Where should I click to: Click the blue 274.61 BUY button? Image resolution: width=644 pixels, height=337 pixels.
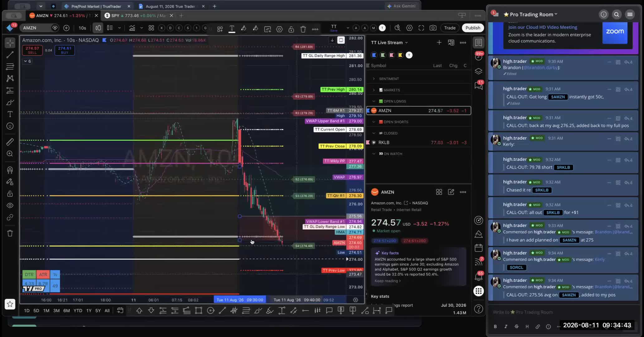[65, 50]
